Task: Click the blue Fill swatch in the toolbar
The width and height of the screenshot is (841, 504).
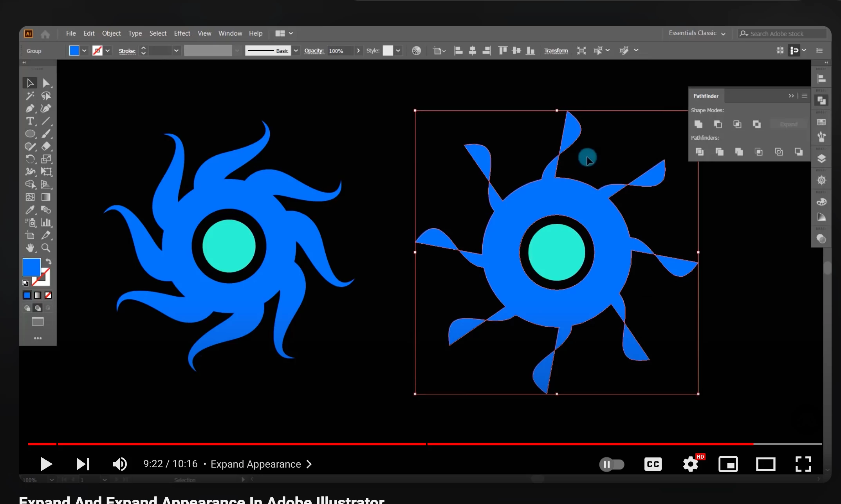Action: 31,267
